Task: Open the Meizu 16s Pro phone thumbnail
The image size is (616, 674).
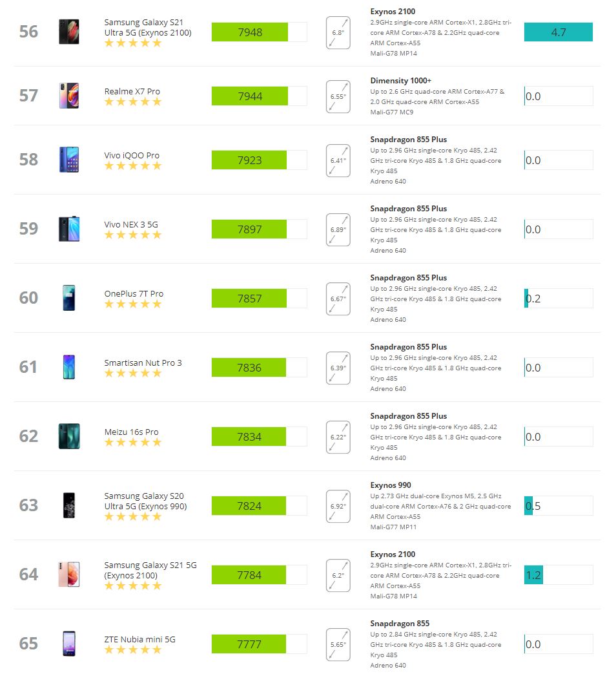Action: point(69,436)
